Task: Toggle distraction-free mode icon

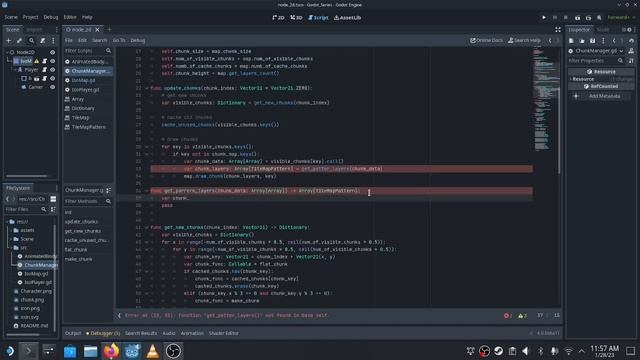Action: tap(558, 29)
